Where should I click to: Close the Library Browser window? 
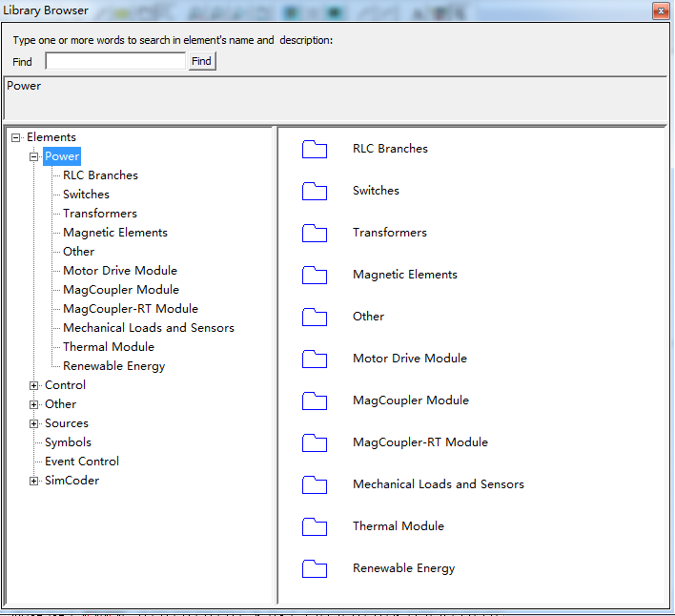661,10
